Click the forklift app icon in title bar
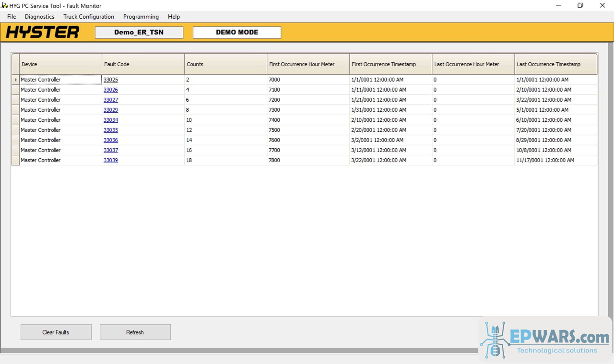Image resolution: width=614 pixels, height=364 pixels. pos(4,5)
